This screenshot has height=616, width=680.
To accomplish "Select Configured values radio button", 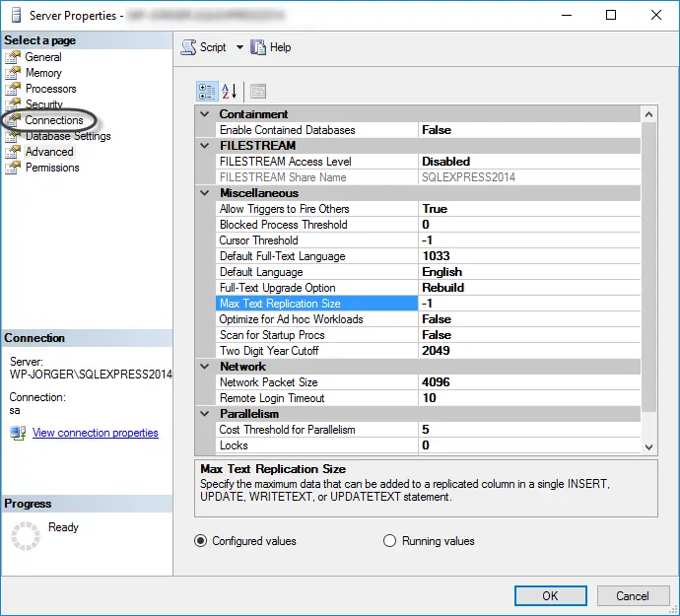I will 200,541.
